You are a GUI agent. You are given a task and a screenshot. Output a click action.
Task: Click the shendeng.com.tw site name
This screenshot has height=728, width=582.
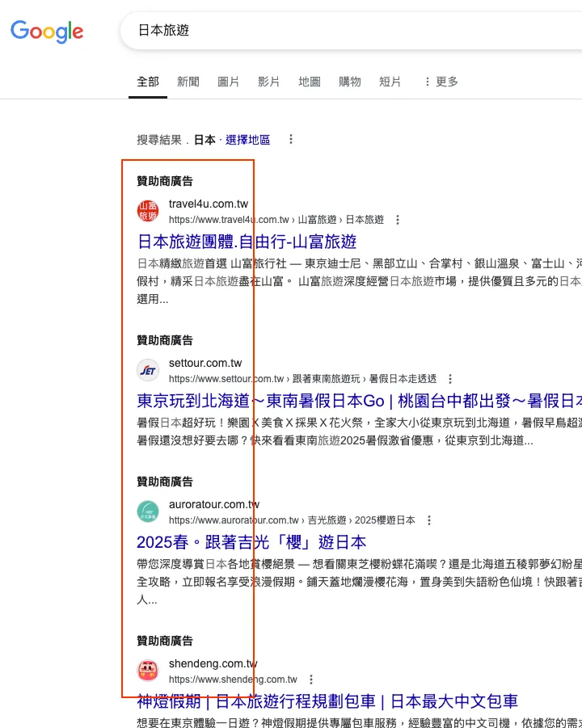[x=213, y=663]
